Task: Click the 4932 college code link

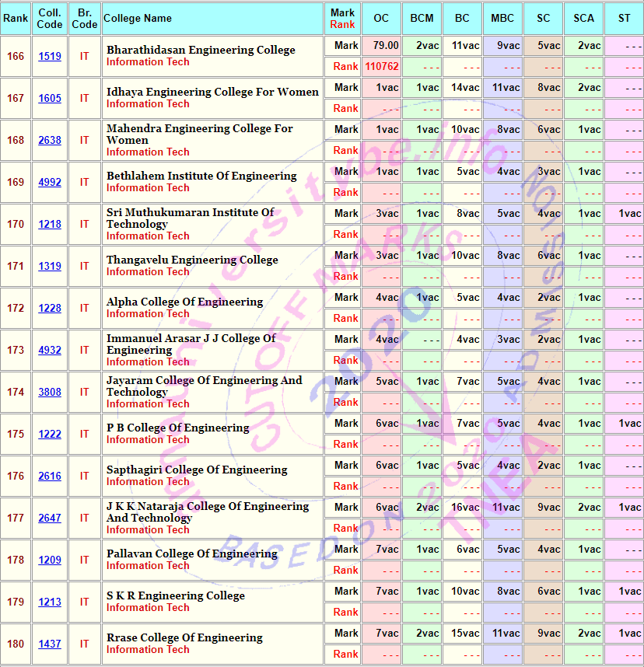Action: coord(50,350)
